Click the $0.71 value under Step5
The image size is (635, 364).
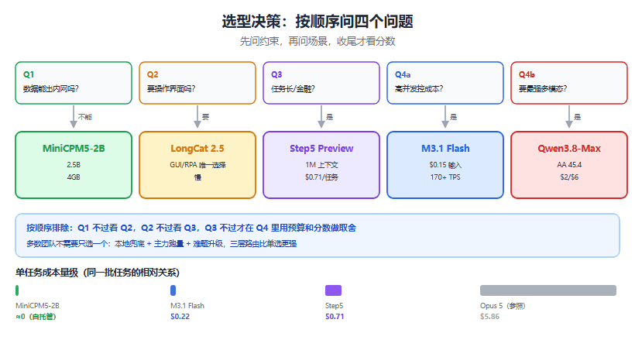coord(335,317)
